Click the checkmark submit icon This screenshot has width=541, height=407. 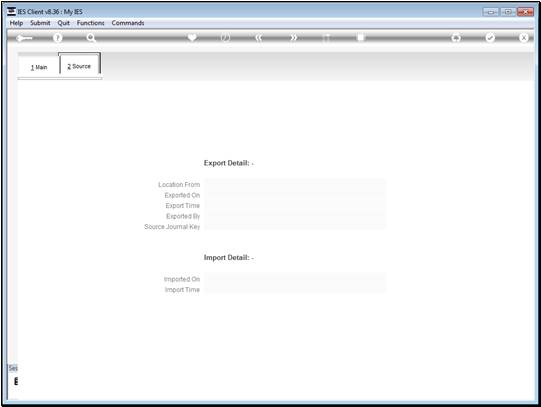tap(490, 38)
